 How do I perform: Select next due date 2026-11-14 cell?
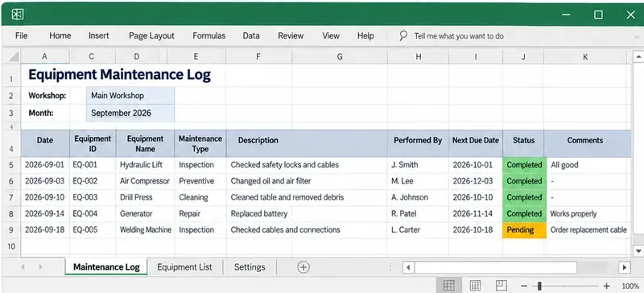point(476,213)
